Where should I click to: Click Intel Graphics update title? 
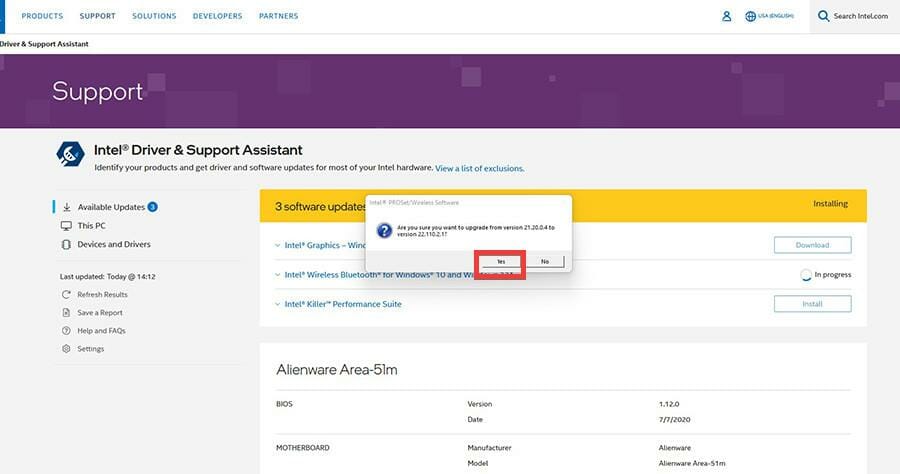click(x=325, y=245)
